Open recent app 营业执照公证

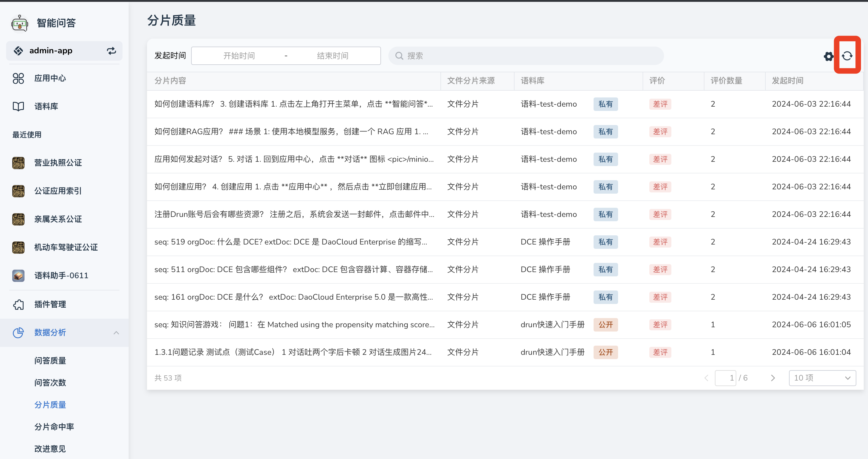(x=58, y=163)
